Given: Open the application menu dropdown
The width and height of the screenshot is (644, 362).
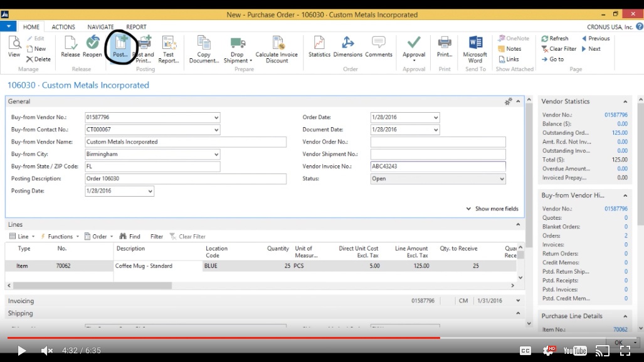Looking at the screenshot, I should click(8, 27).
